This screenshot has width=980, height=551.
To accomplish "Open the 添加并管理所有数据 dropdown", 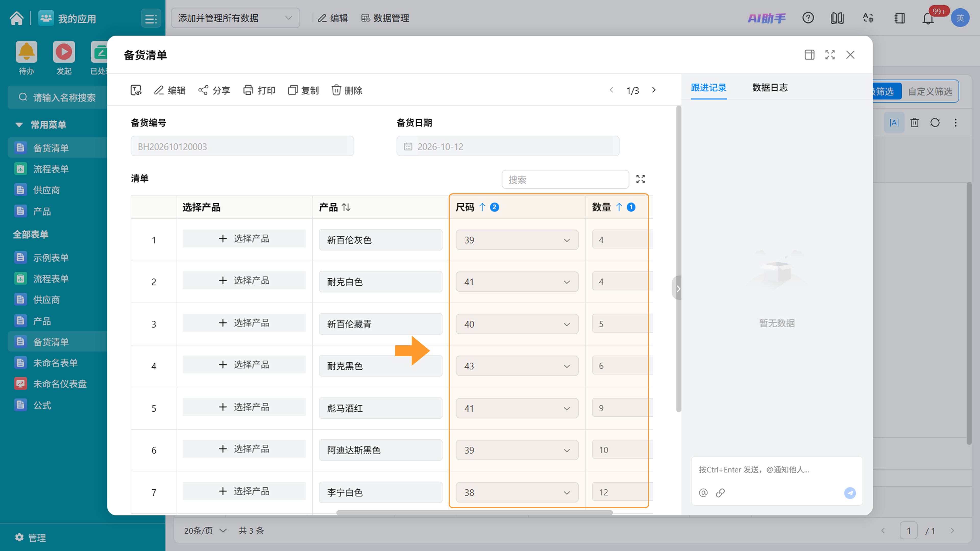I will click(x=236, y=18).
